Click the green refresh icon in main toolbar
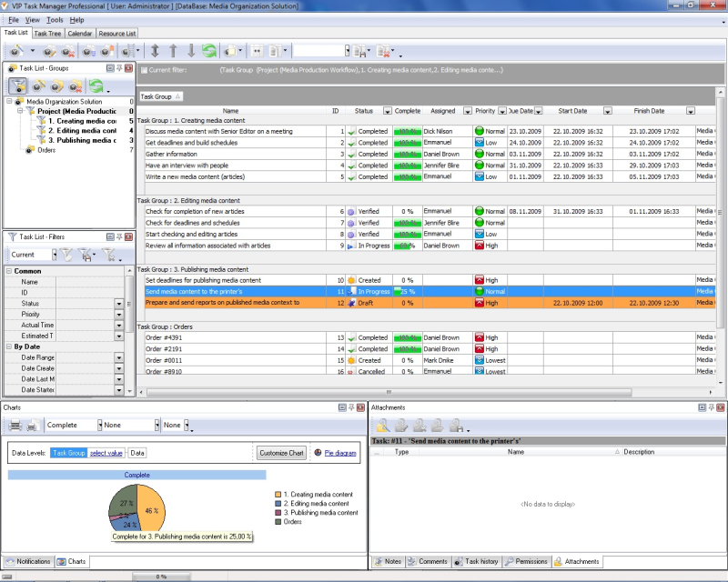Image resolution: width=728 pixels, height=582 pixels. (209, 51)
